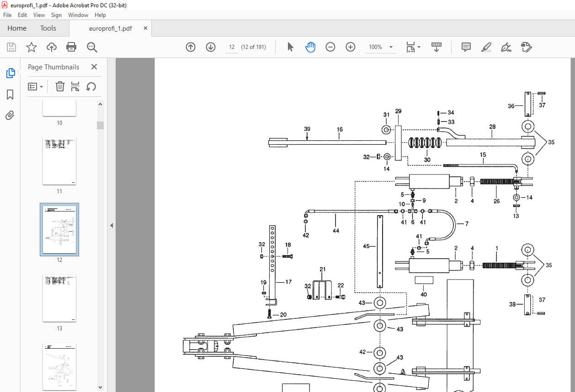Select the arrow selection tool
This screenshot has height=392, width=575.
coord(290,47)
